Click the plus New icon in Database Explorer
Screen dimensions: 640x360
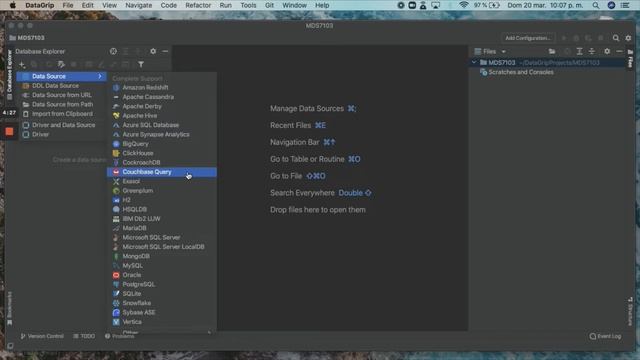click(x=22, y=64)
